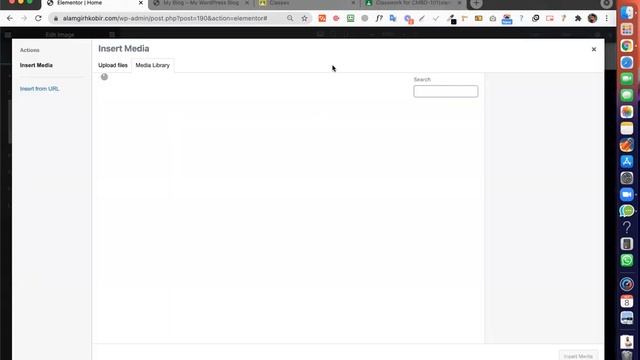The image size is (640, 360).
Task: Open FaceTime from the dock
Action: [x=627, y=79]
